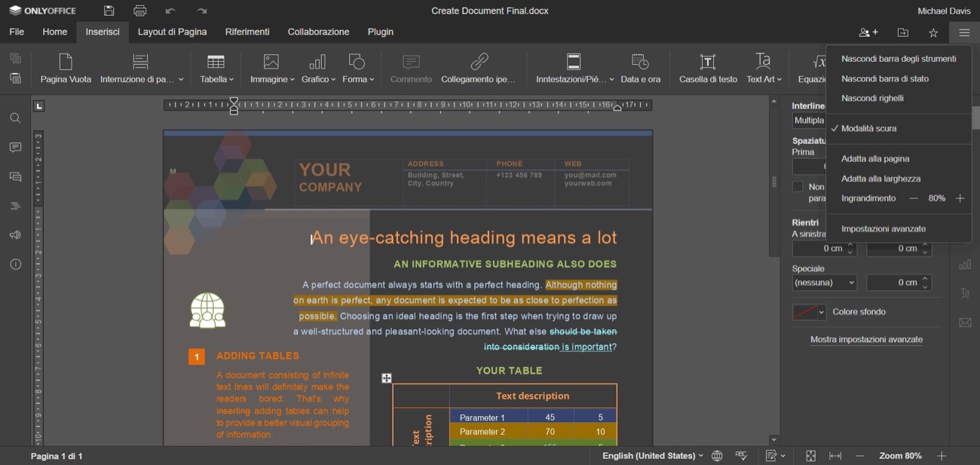
Task: Open the Speciale indent dropdown
Action: click(825, 283)
